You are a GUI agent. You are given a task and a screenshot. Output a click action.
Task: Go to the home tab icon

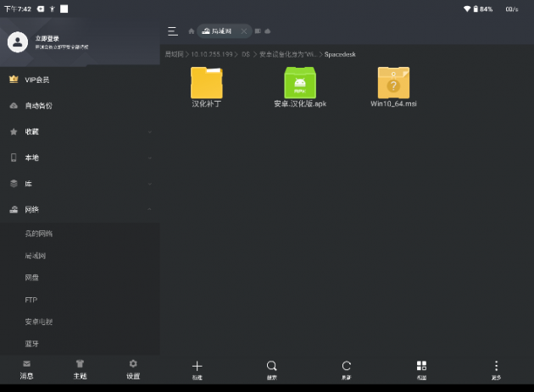click(190, 31)
